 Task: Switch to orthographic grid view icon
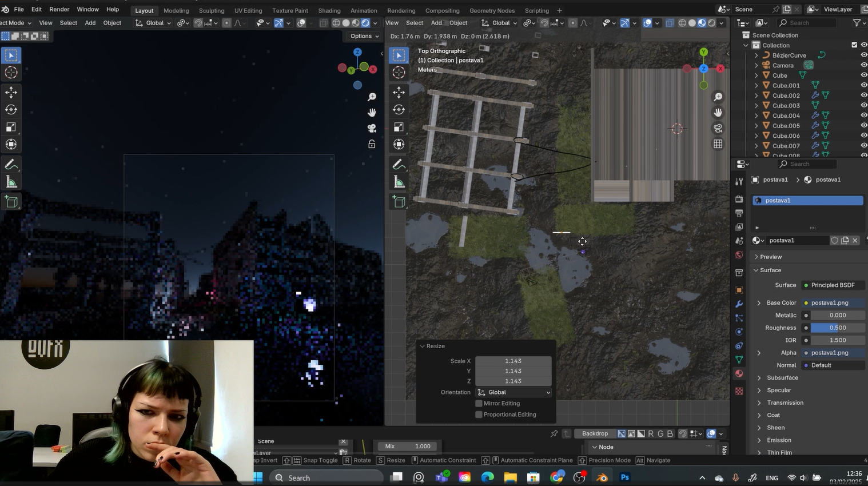(718, 144)
